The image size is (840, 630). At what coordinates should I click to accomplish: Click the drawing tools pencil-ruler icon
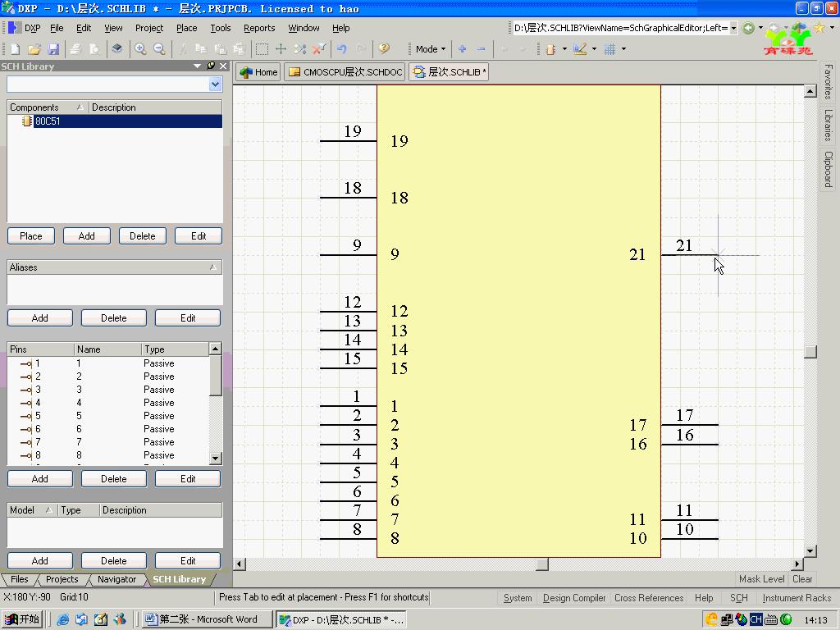coord(580,49)
